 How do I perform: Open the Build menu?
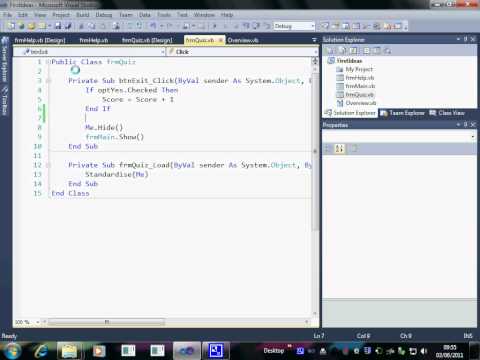(83, 15)
